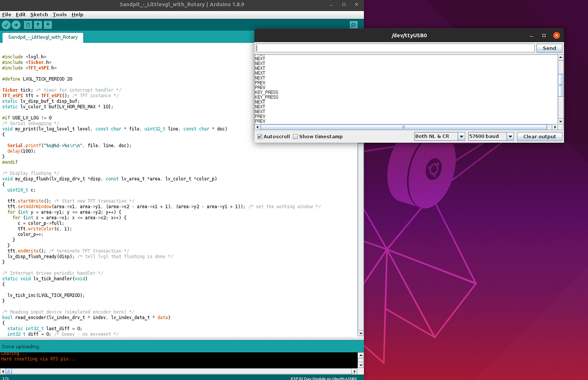Click the Save sketch icon
The image size is (588, 380).
tap(48, 25)
